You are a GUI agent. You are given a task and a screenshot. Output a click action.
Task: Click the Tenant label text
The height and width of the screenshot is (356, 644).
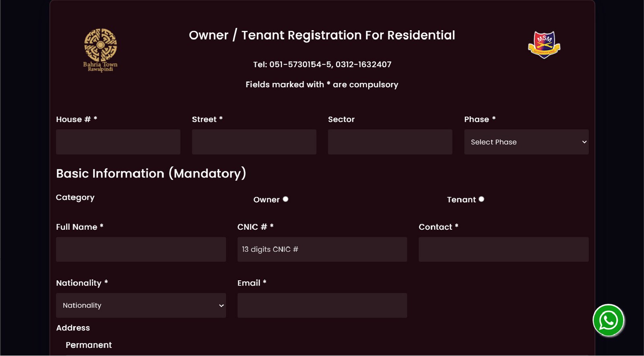[x=461, y=200]
